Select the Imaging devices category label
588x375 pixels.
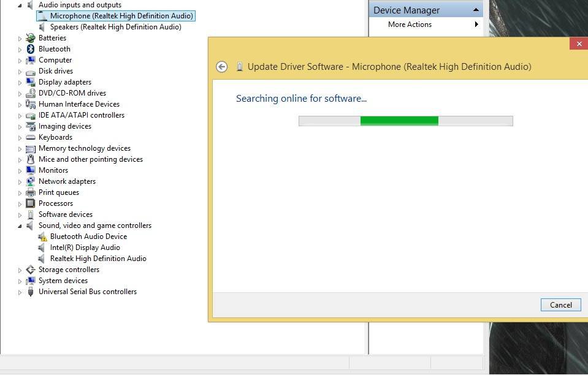click(65, 126)
